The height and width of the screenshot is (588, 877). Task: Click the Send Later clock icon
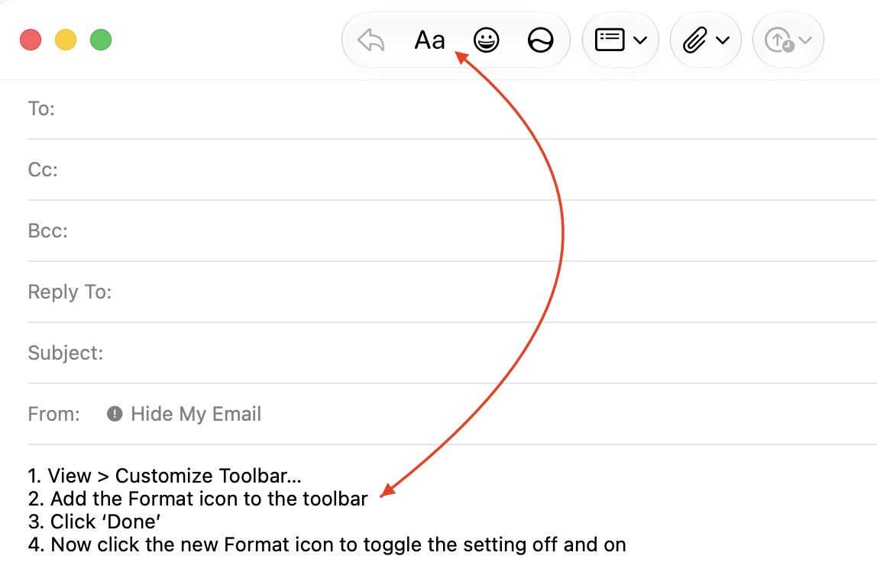780,40
